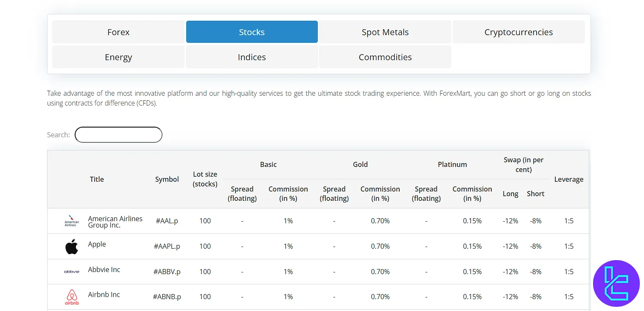Screen dimensions: 644x311
Task: Open the Spot Metals tab
Action: tap(385, 32)
